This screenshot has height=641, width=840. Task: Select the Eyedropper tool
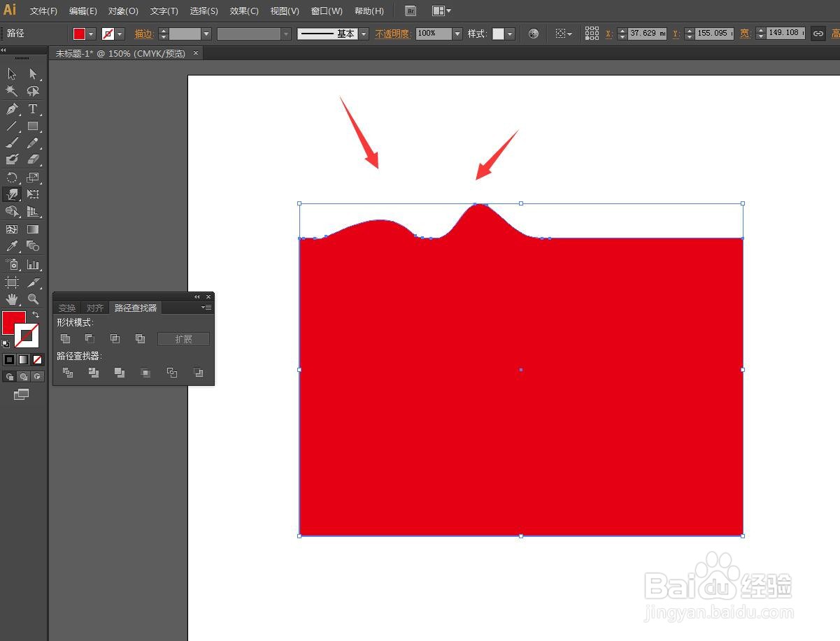click(12, 246)
